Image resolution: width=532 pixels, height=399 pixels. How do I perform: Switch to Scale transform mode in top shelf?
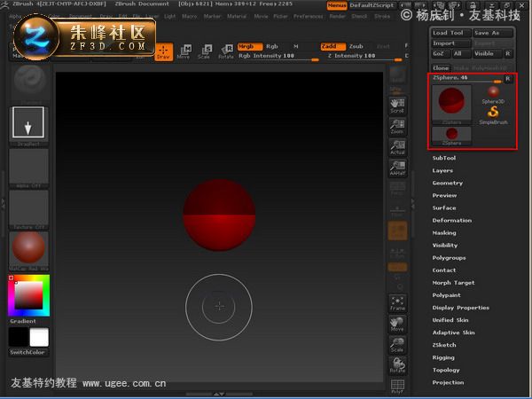(204, 52)
